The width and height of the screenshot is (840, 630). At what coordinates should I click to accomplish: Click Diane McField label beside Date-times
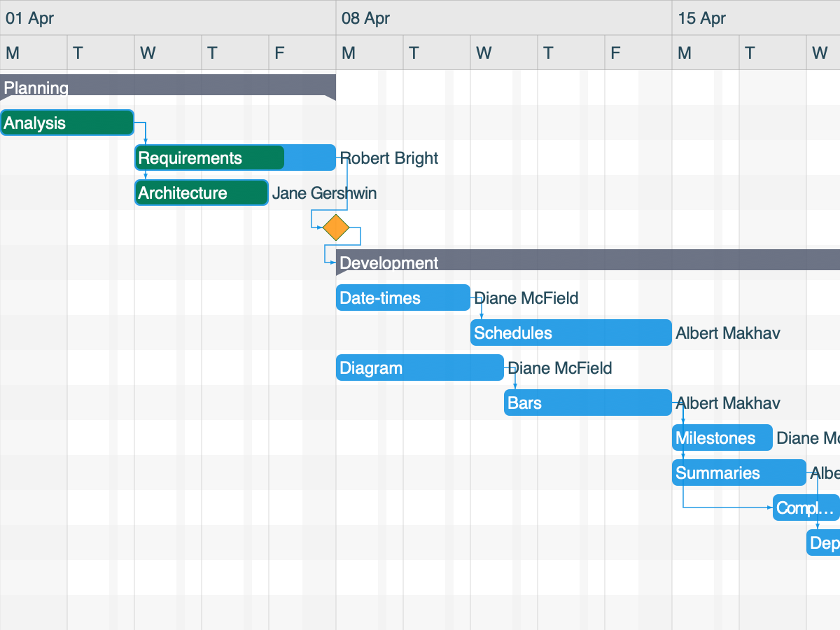tap(526, 298)
